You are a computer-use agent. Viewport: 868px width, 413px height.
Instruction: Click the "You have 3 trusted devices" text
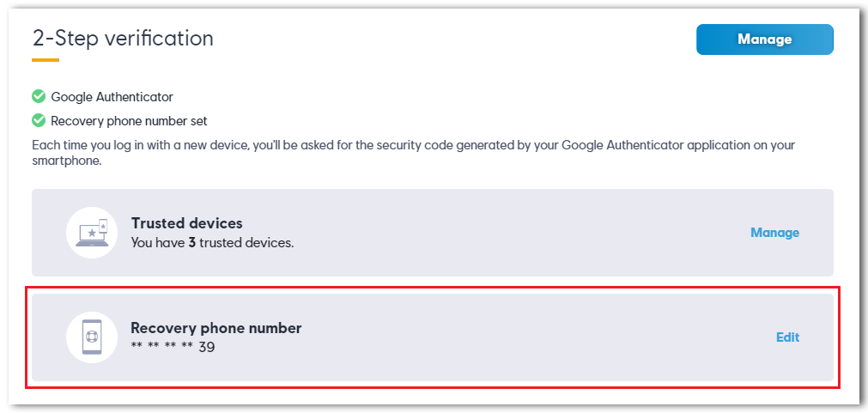click(x=213, y=242)
